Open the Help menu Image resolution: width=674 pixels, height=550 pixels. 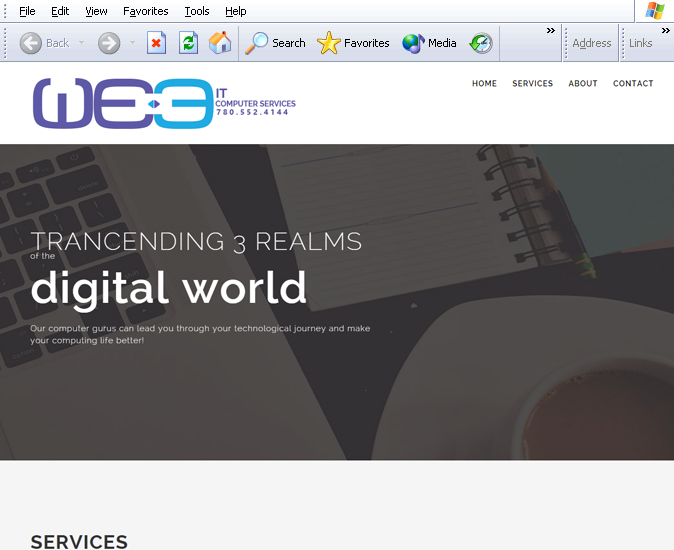235,11
